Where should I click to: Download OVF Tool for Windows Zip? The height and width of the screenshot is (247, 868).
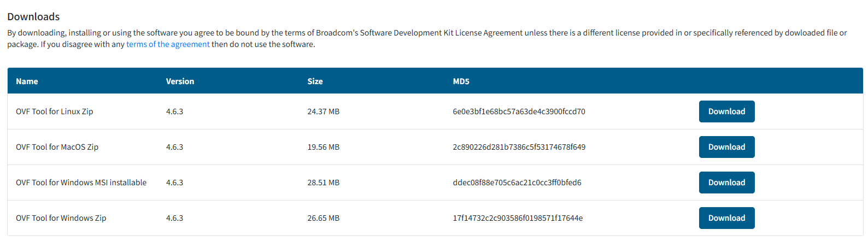point(726,218)
